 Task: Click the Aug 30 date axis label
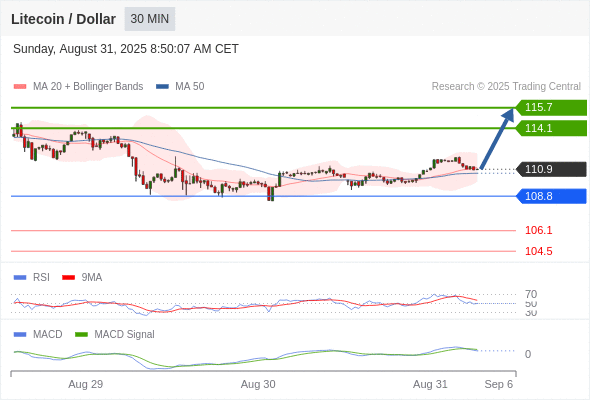coord(258,384)
